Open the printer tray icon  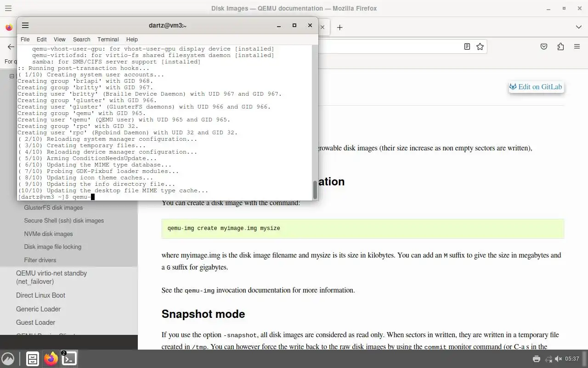tap(536, 359)
